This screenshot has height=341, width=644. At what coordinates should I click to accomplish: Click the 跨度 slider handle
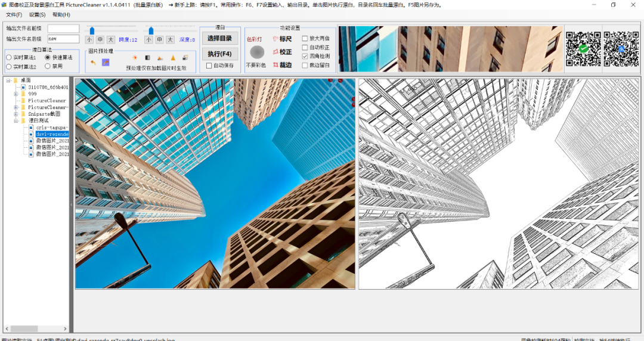[x=91, y=30]
